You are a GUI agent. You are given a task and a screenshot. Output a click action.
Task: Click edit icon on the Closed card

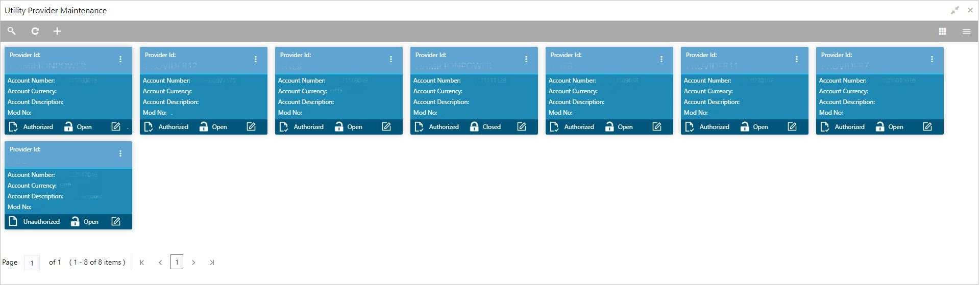pyautogui.click(x=522, y=126)
